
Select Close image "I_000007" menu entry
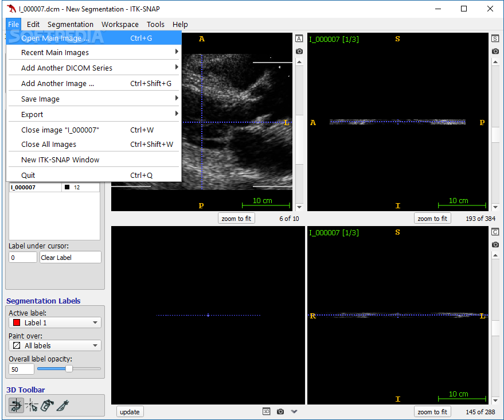[x=93, y=130]
